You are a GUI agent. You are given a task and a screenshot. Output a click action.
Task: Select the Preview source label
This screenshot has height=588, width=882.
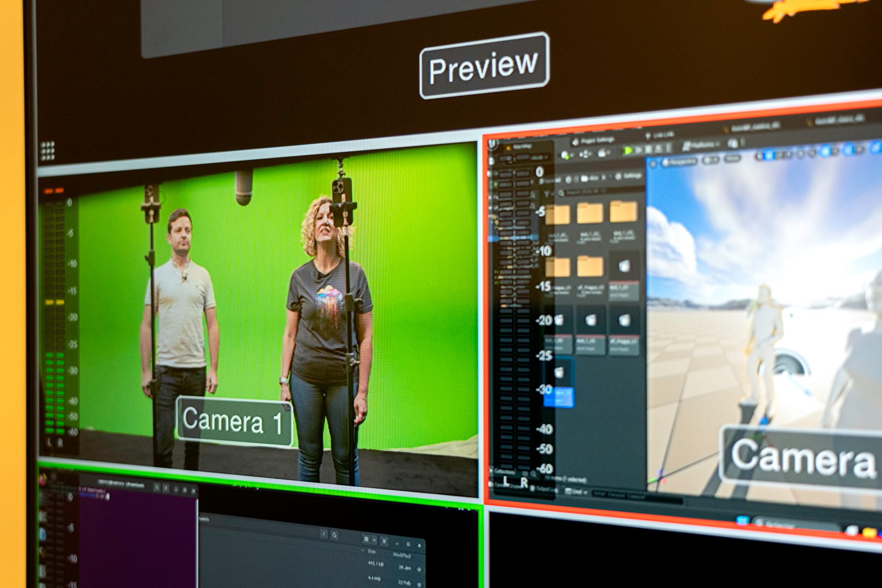pyautogui.click(x=484, y=66)
